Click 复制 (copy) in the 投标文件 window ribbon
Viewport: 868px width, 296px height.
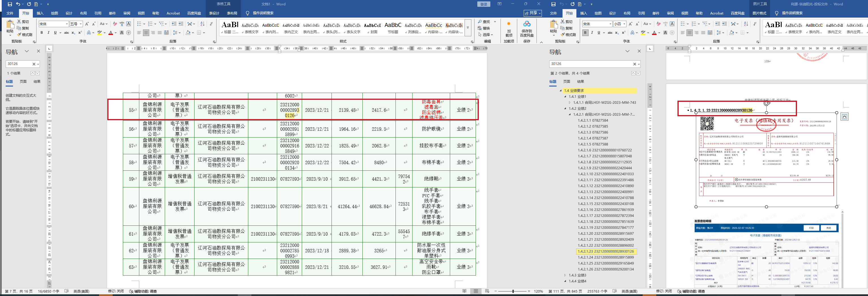tap(566, 28)
